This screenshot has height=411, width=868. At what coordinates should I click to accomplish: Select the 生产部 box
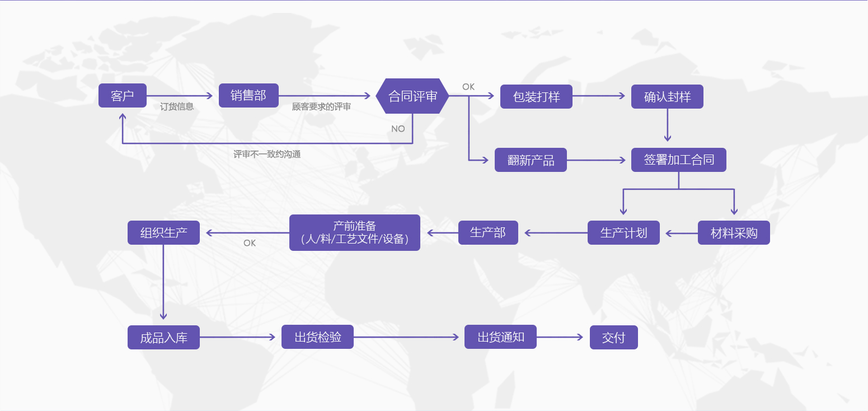[x=488, y=233]
